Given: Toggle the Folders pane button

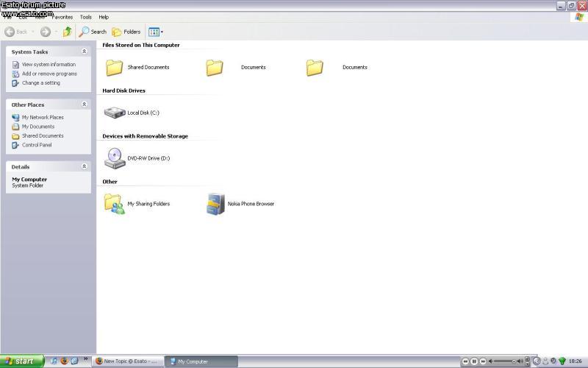Looking at the screenshot, I should click(x=126, y=32).
